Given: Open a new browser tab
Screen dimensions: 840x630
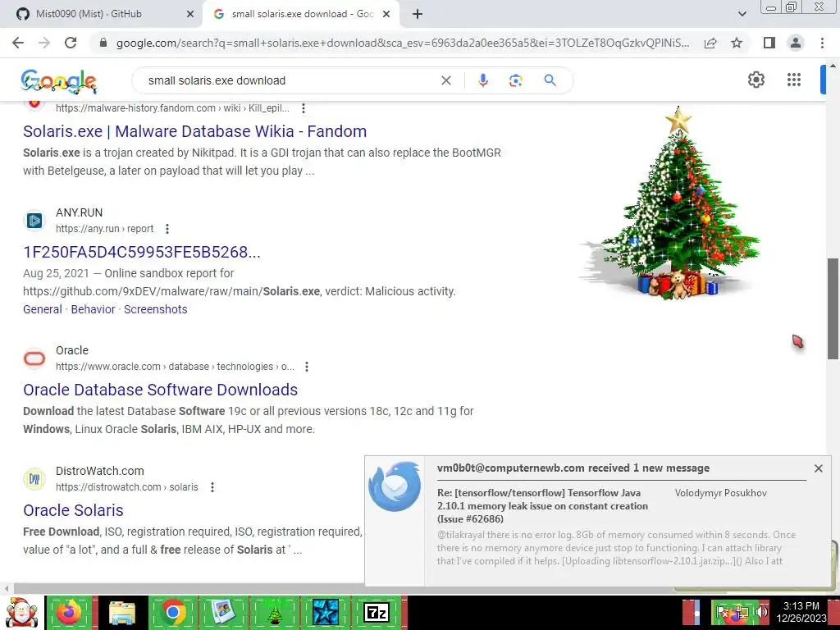Looking at the screenshot, I should (x=418, y=15).
